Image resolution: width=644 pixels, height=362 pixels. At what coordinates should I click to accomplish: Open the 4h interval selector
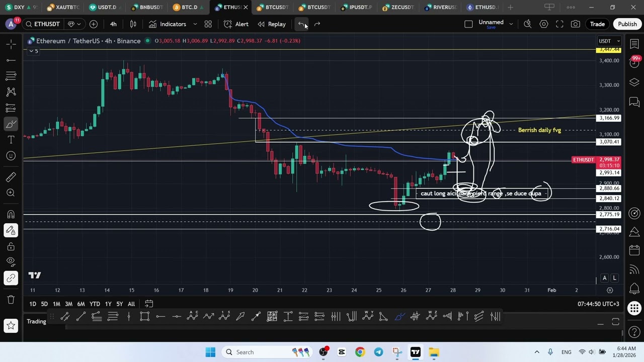point(113,24)
